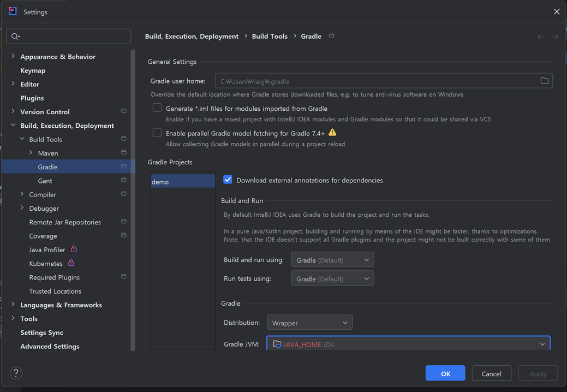The image size is (567, 392).
Task: Expand Languages & Frameworks section
Action: pos(13,305)
